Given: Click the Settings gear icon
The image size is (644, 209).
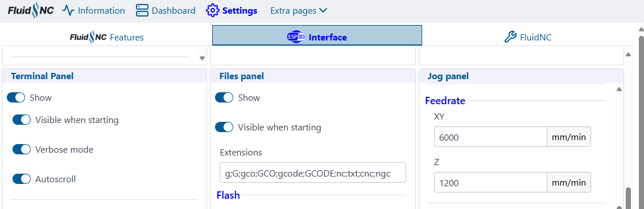Looking at the screenshot, I should click(212, 11).
